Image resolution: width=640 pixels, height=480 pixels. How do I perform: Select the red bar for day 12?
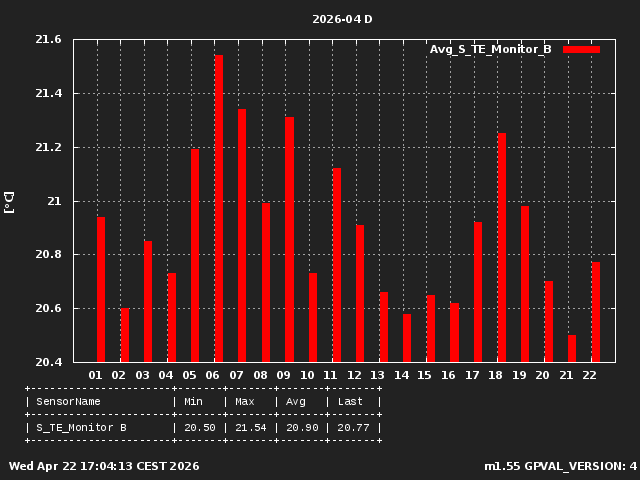coord(360,293)
